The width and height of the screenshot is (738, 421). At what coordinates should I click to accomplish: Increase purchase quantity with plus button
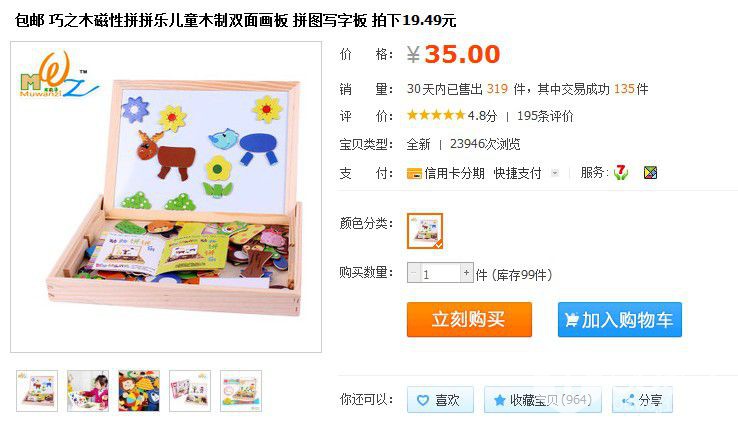pyautogui.click(x=466, y=273)
